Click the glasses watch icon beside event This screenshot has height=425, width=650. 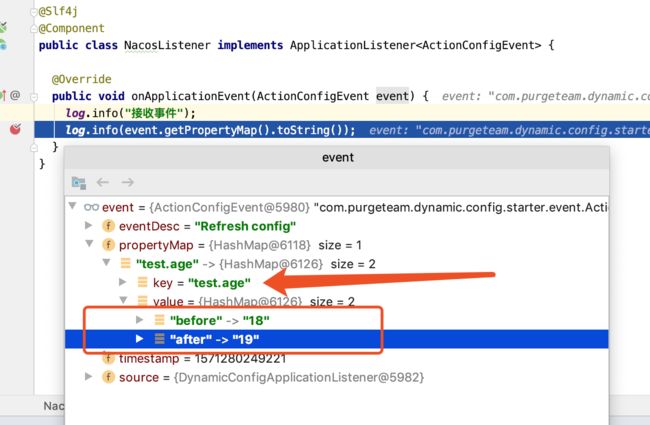coord(91,207)
